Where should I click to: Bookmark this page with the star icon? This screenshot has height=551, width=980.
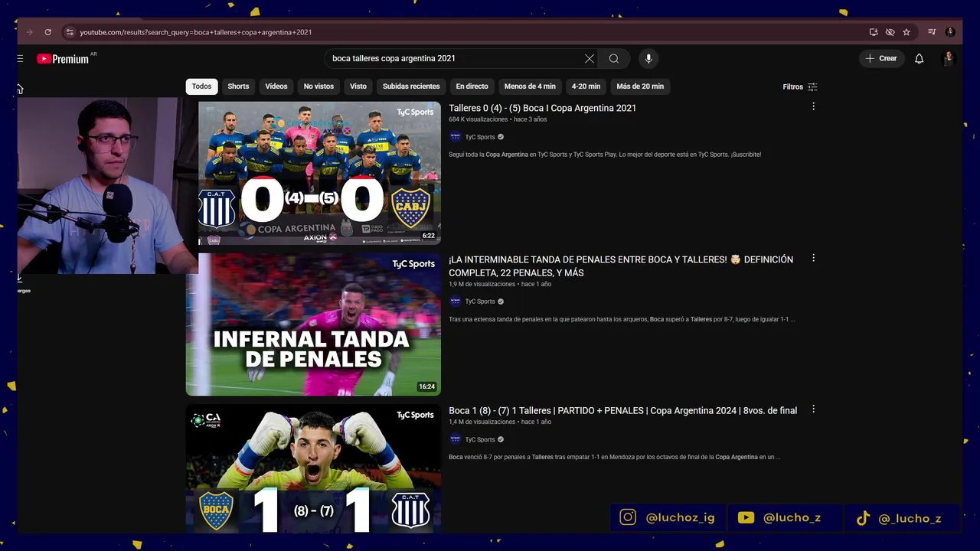click(x=906, y=32)
